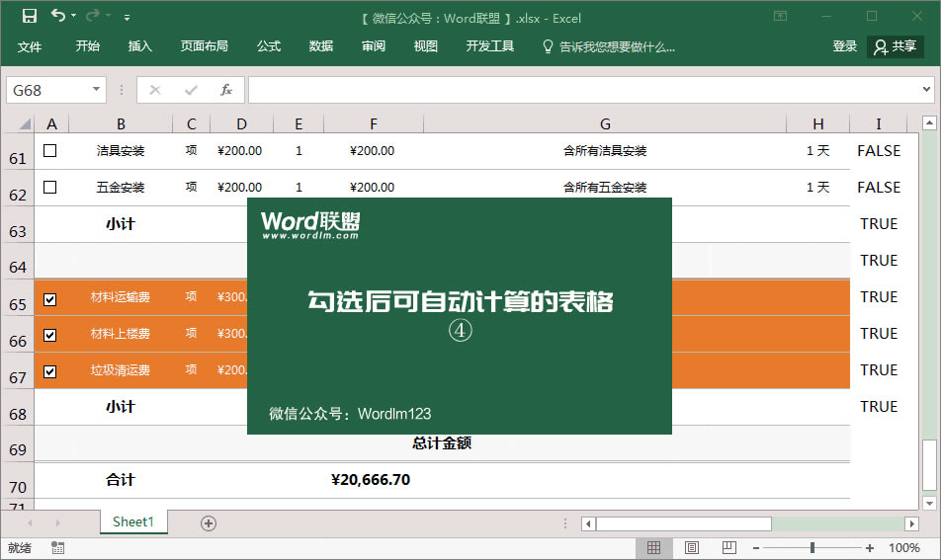Add a new sheet with plus icon
This screenshot has height=560, width=941.
point(209,523)
